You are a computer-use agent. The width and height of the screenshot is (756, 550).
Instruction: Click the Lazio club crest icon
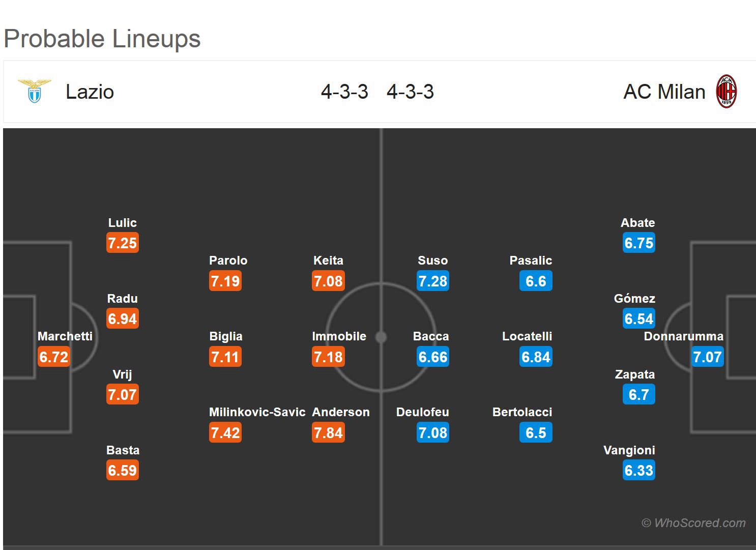(x=34, y=91)
